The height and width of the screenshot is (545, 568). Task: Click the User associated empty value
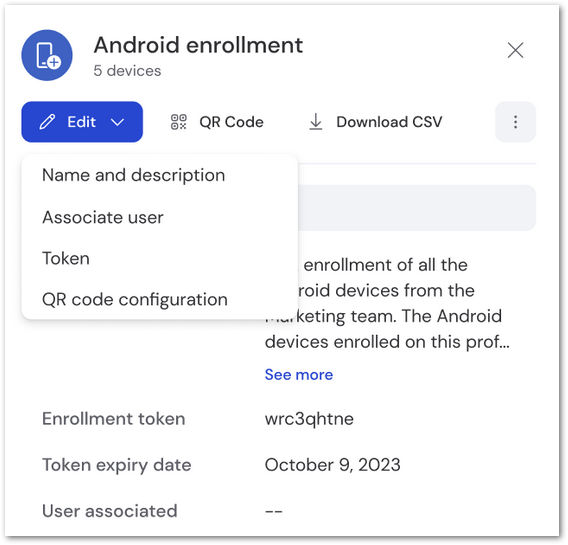273,511
